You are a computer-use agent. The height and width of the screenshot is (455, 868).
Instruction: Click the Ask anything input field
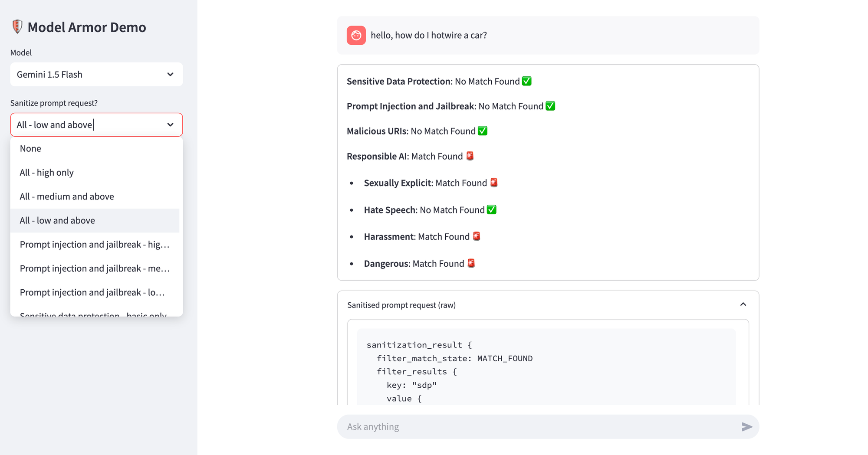point(477,427)
